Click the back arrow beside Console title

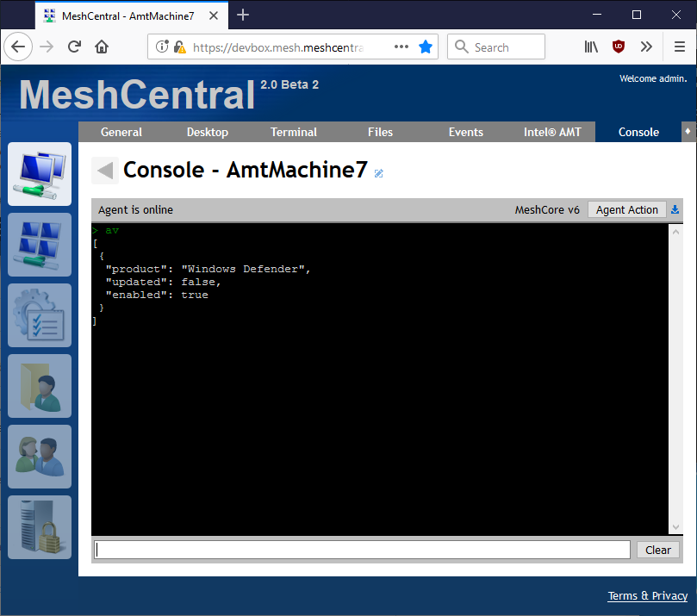pyautogui.click(x=105, y=171)
